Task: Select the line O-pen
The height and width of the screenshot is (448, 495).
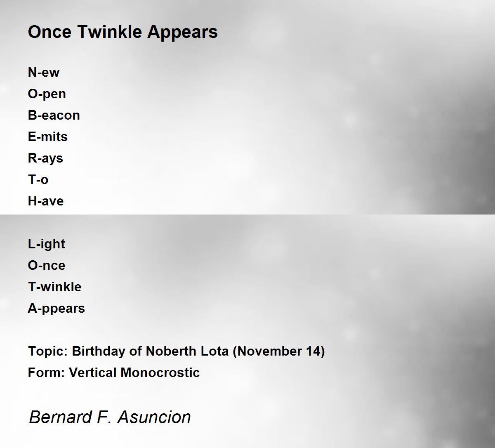Action: click(x=47, y=94)
